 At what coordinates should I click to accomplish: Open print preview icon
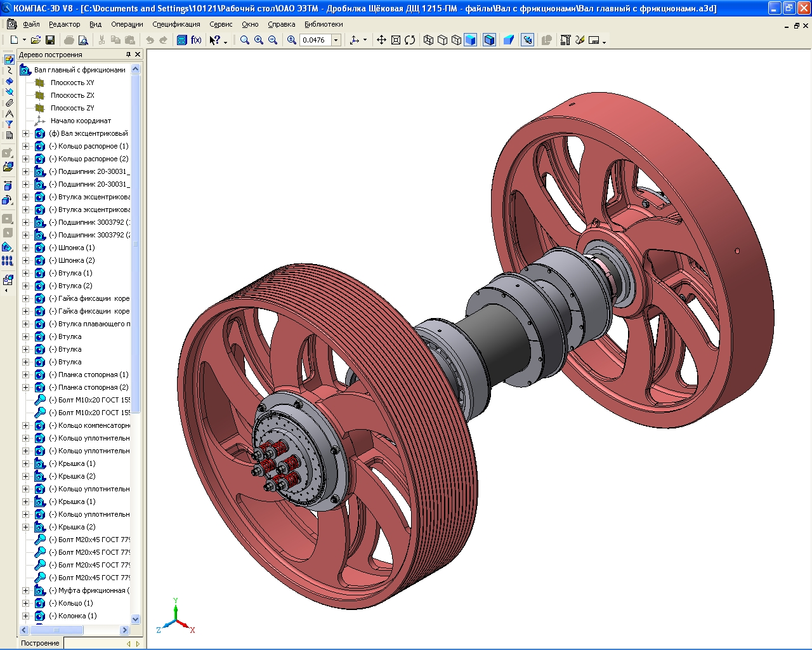83,40
